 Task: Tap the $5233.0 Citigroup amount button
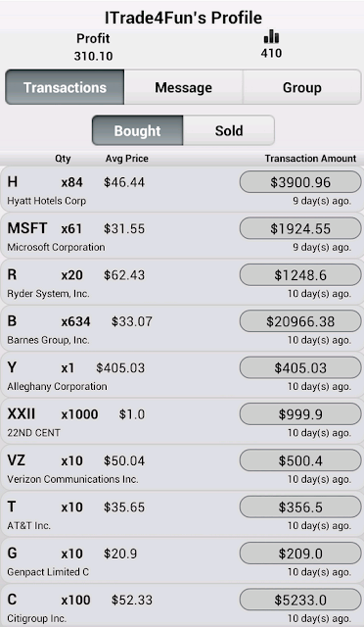(x=300, y=600)
